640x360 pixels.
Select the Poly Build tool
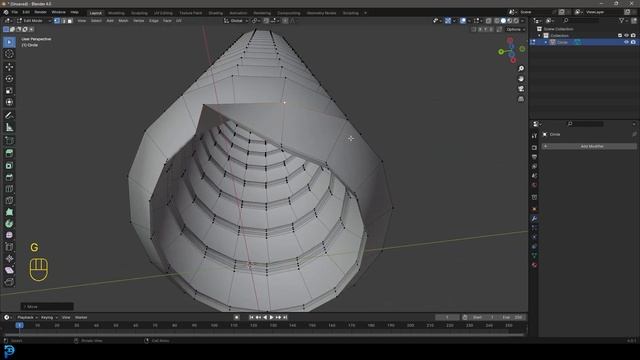point(9,212)
